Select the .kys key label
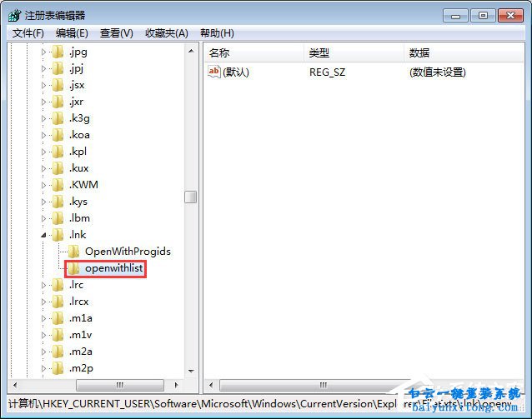The width and height of the screenshot is (532, 419). tap(78, 202)
